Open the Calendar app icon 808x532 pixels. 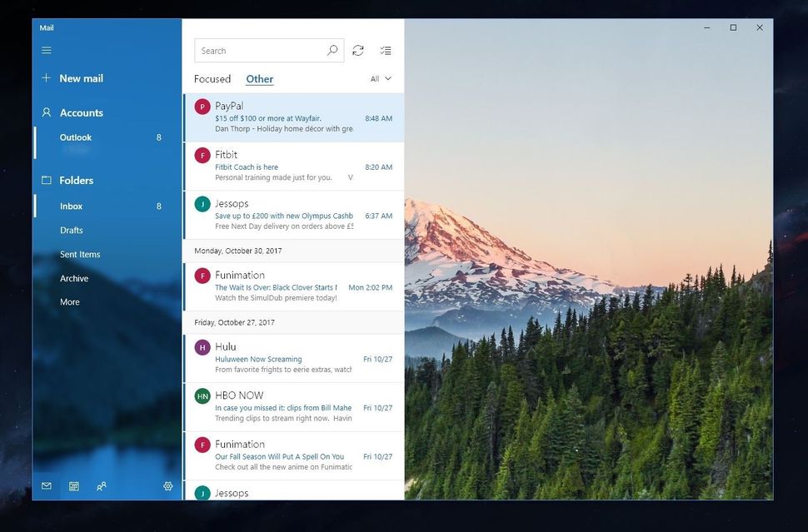(74, 485)
